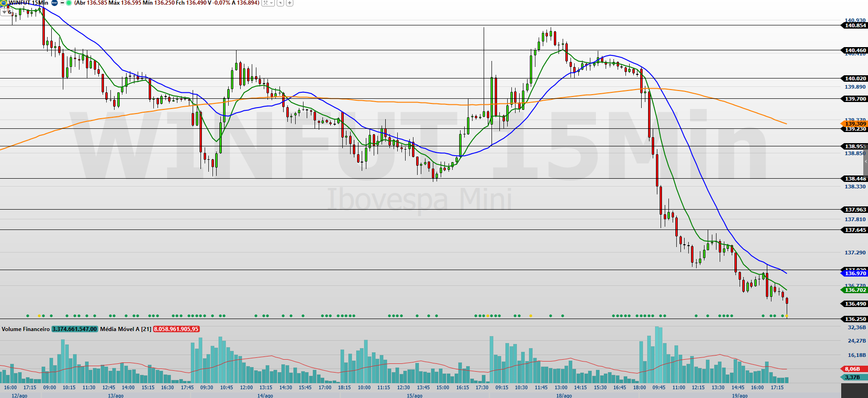Viewport: 868px width, 398px height.
Task: Click the corner arrow icon in header
Action: click(x=280, y=3)
